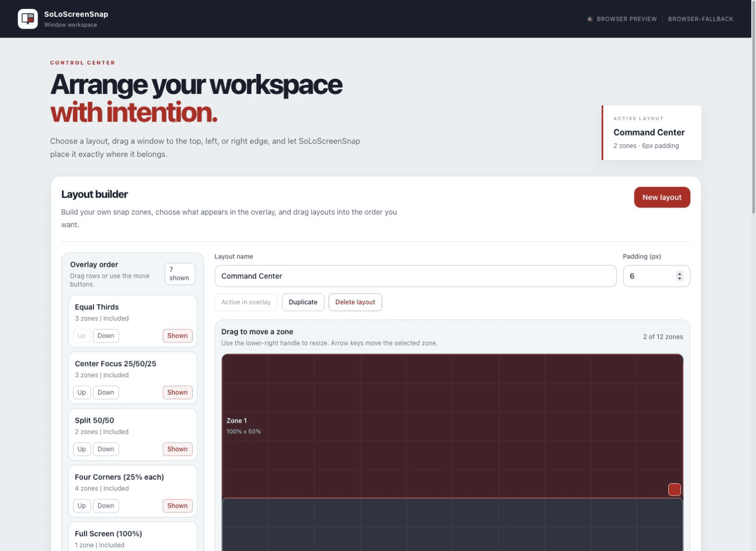Move Split 50/50 up in the list

81,449
